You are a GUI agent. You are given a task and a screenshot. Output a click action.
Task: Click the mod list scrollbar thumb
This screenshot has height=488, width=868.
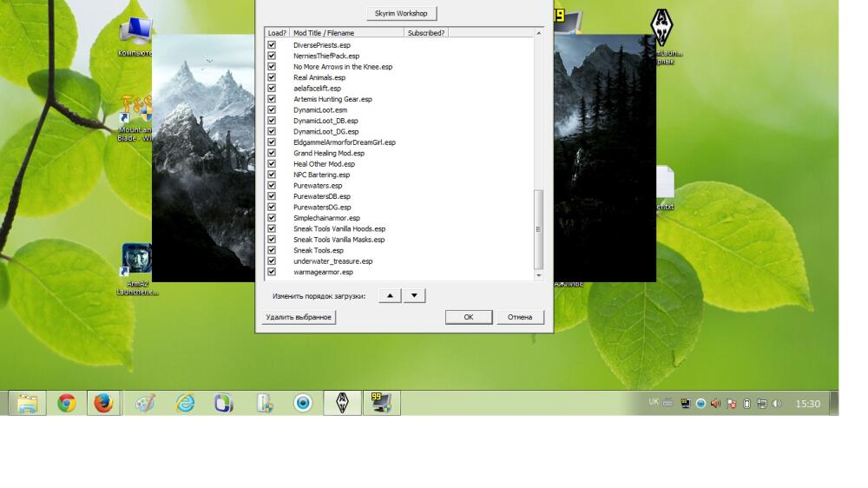tap(539, 229)
